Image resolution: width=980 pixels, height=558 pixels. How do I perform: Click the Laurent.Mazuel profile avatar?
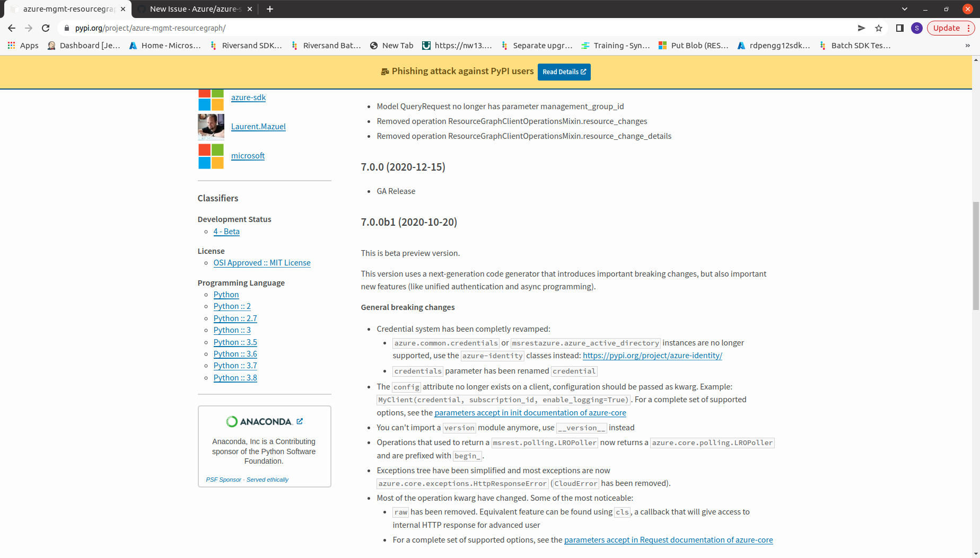[x=211, y=127]
